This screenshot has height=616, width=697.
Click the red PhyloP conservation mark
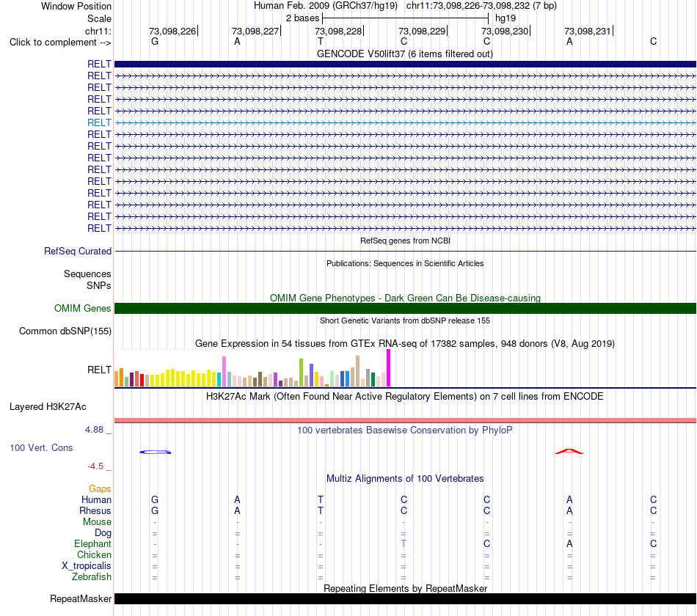pyautogui.click(x=569, y=452)
